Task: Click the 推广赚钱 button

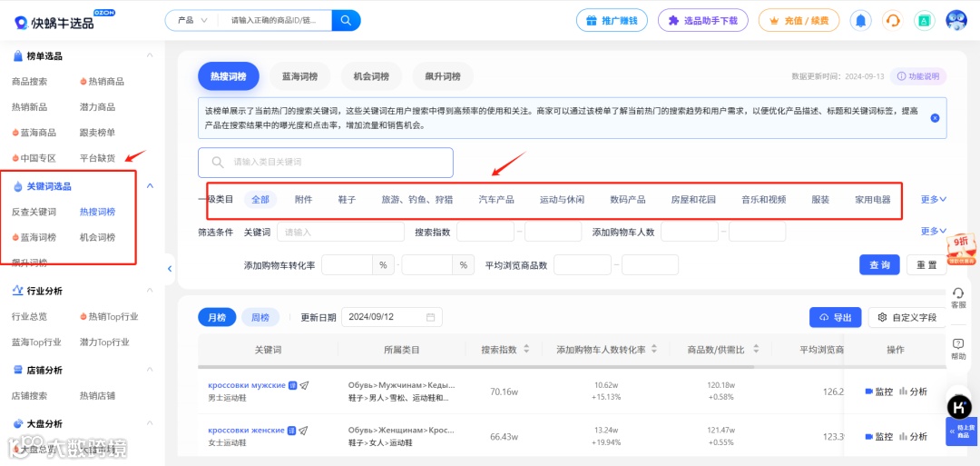Action: click(612, 20)
